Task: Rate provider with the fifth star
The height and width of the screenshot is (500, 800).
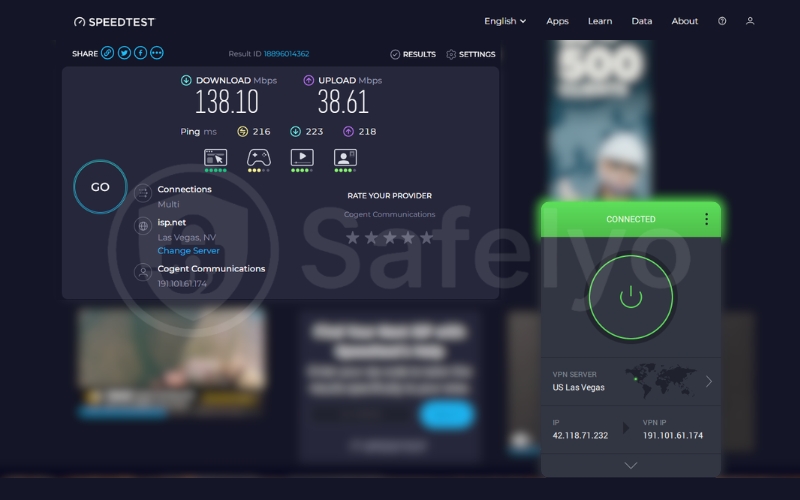Action: coord(427,237)
